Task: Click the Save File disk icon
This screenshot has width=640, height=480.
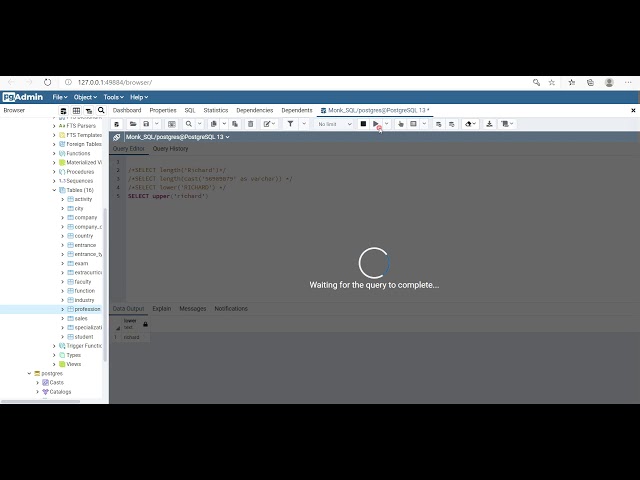Action: pyautogui.click(x=146, y=124)
